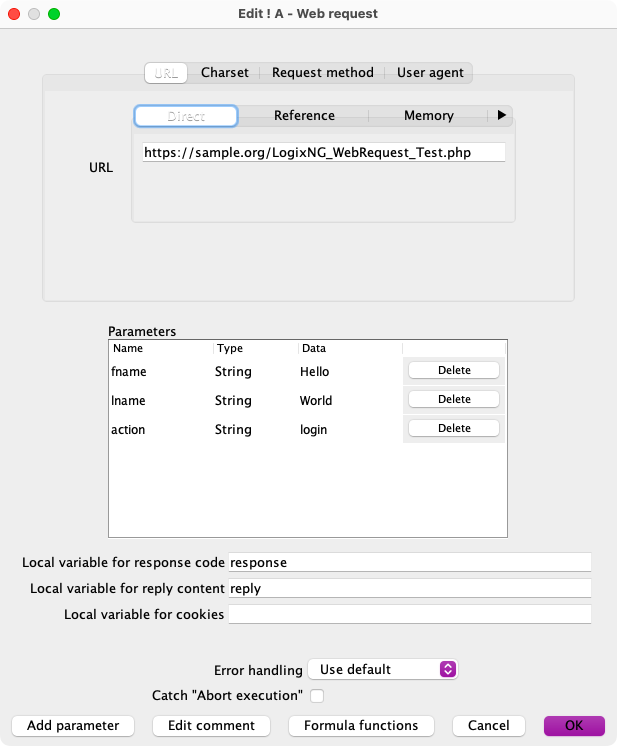
Task: Click the cookies local variable field
Action: pos(409,614)
